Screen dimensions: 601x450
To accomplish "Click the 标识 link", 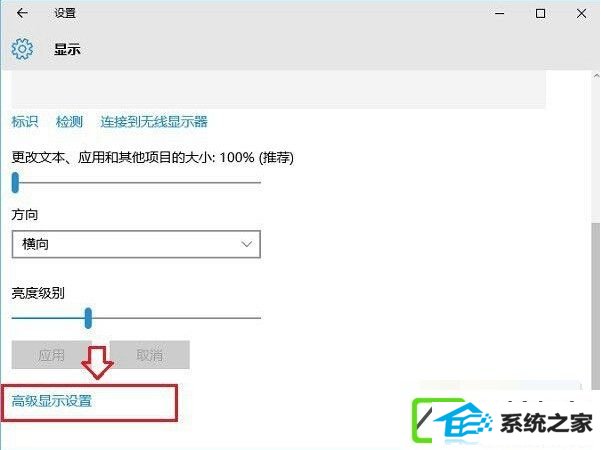I will click(25, 122).
